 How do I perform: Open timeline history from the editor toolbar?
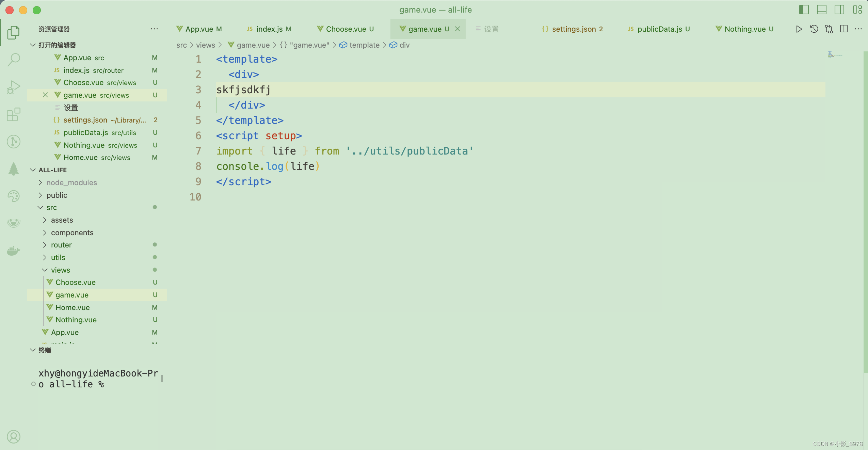coord(814,29)
